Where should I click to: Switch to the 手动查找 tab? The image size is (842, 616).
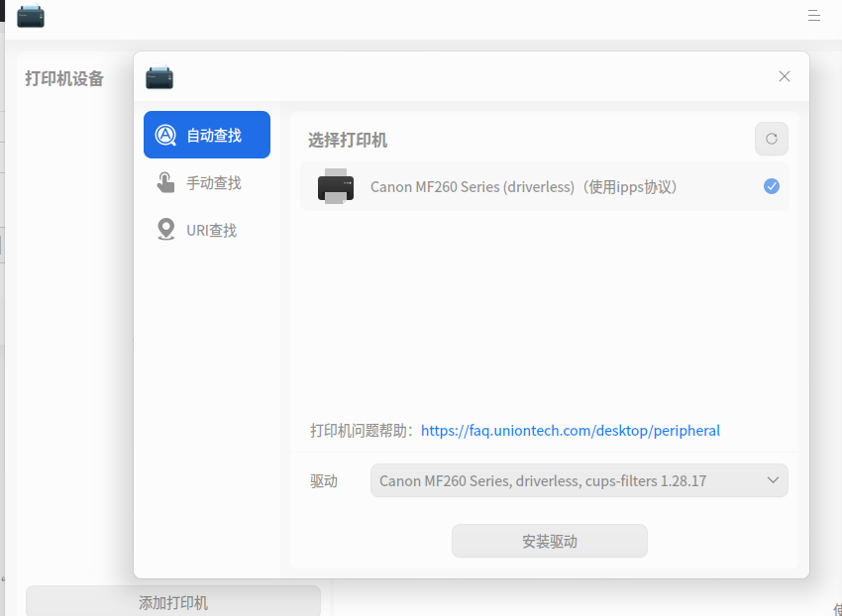coord(207,182)
